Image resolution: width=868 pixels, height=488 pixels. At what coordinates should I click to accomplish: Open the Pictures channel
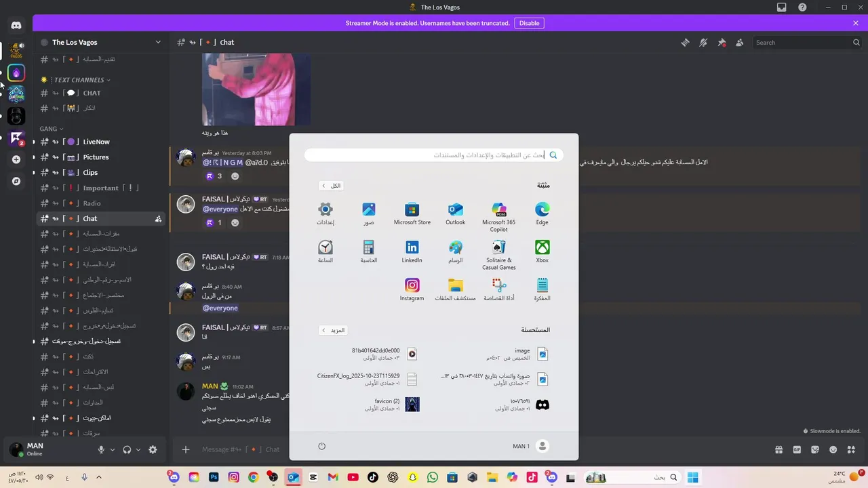tap(100, 157)
